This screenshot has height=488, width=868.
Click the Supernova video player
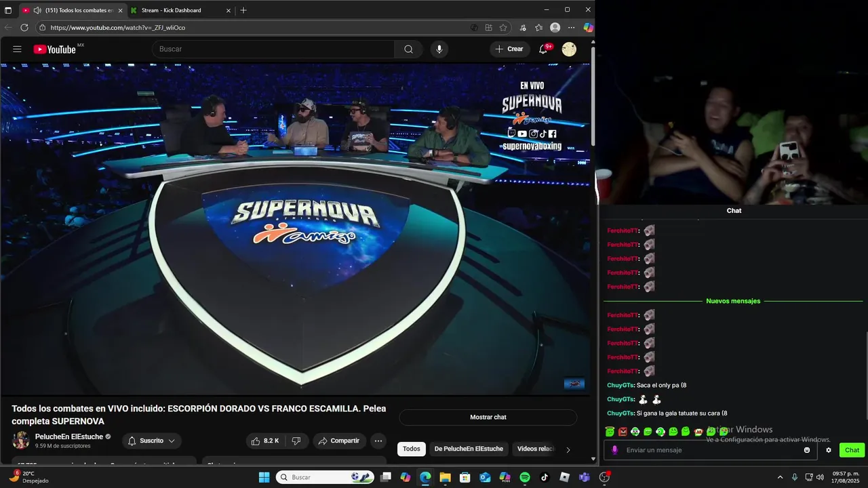(x=295, y=229)
